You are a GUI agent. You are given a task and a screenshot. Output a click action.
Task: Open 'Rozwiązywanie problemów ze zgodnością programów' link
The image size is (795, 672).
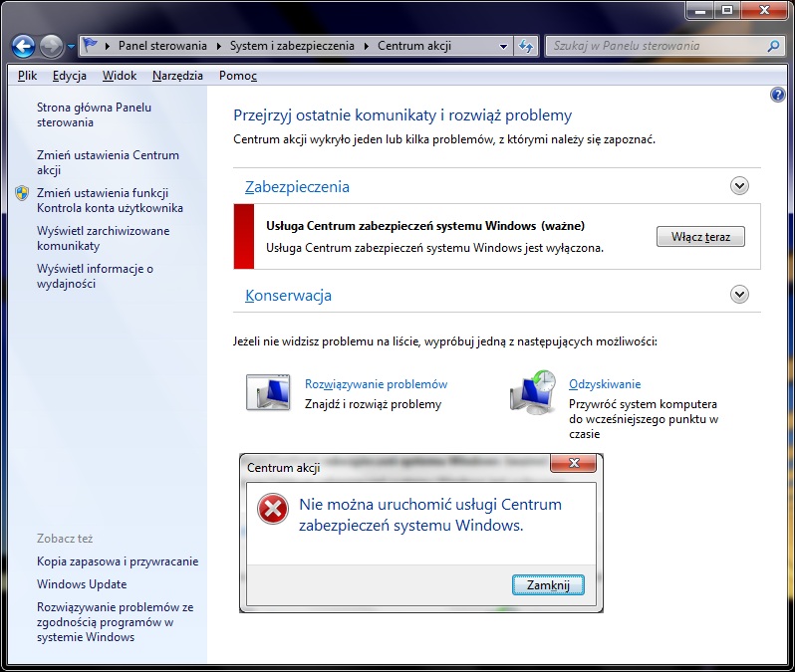point(116,622)
